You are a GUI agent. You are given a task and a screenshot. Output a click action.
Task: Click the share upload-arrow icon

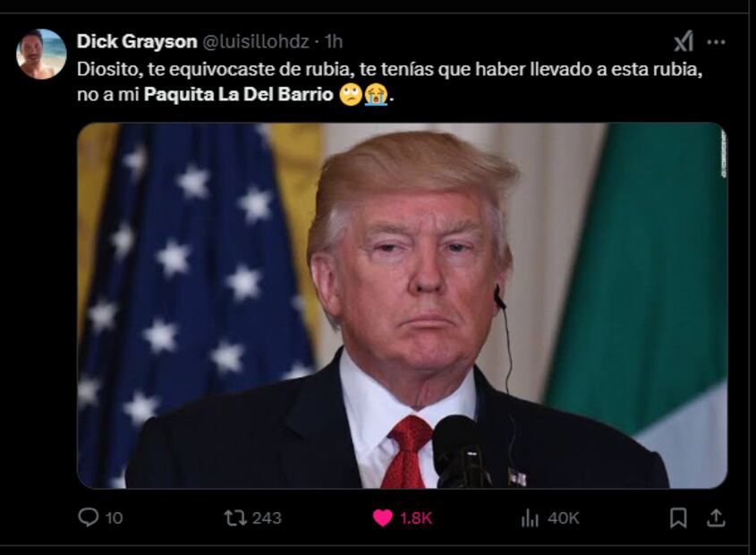coord(716,517)
